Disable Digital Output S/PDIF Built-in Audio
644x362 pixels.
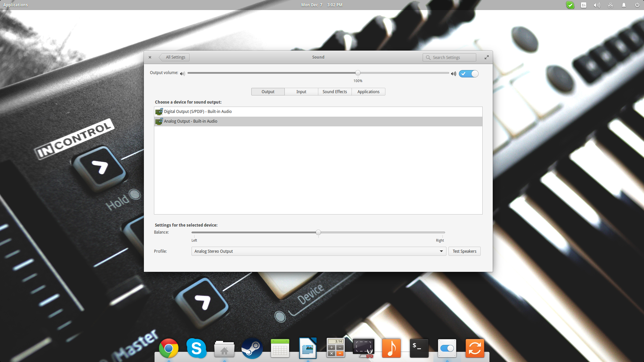pyautogui.click(x=318, y=111)
